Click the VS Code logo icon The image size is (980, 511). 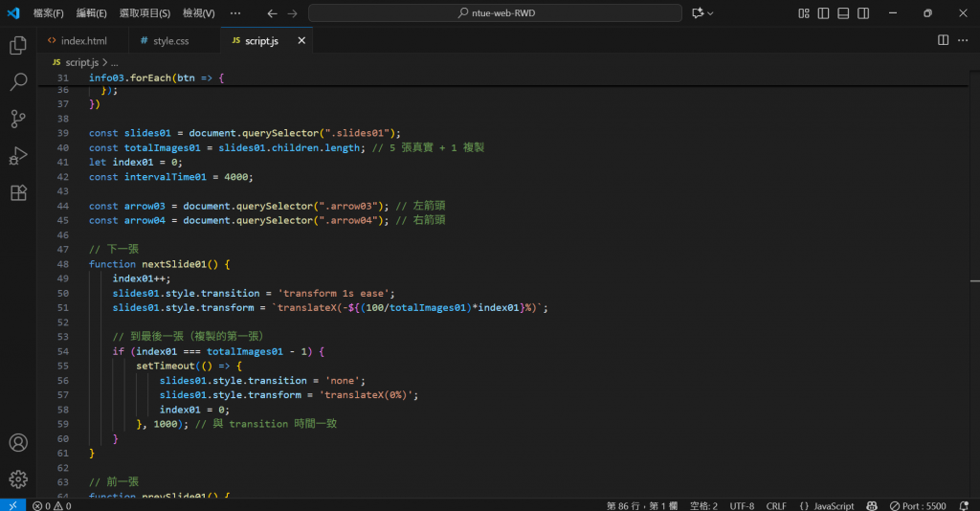point(13,12)
